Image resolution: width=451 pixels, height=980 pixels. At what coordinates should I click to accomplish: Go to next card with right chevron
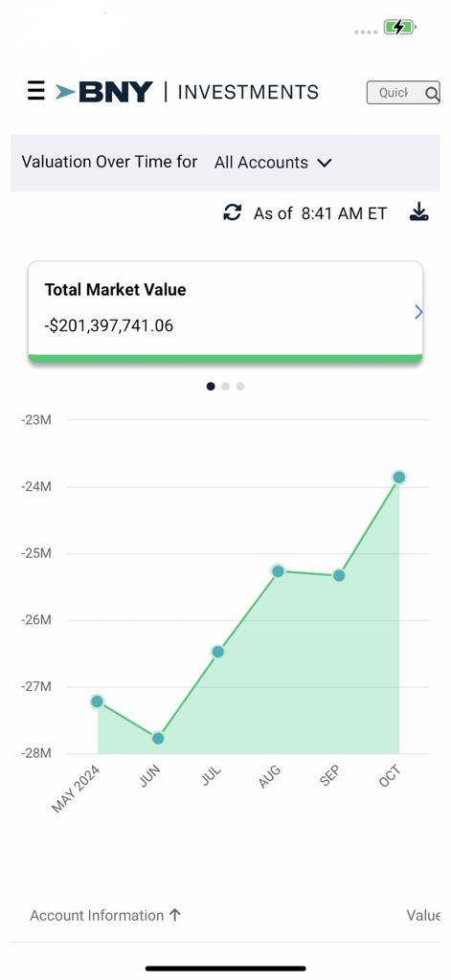418,312
